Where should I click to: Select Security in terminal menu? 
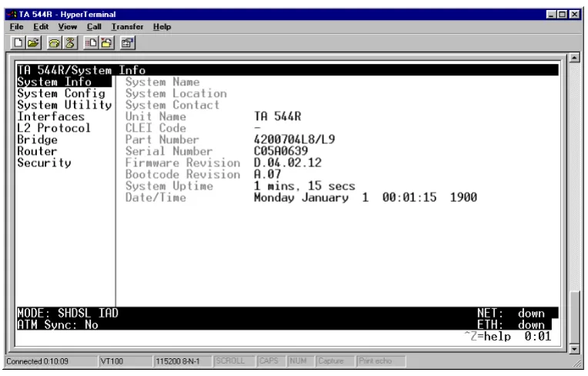click(44, 163)
